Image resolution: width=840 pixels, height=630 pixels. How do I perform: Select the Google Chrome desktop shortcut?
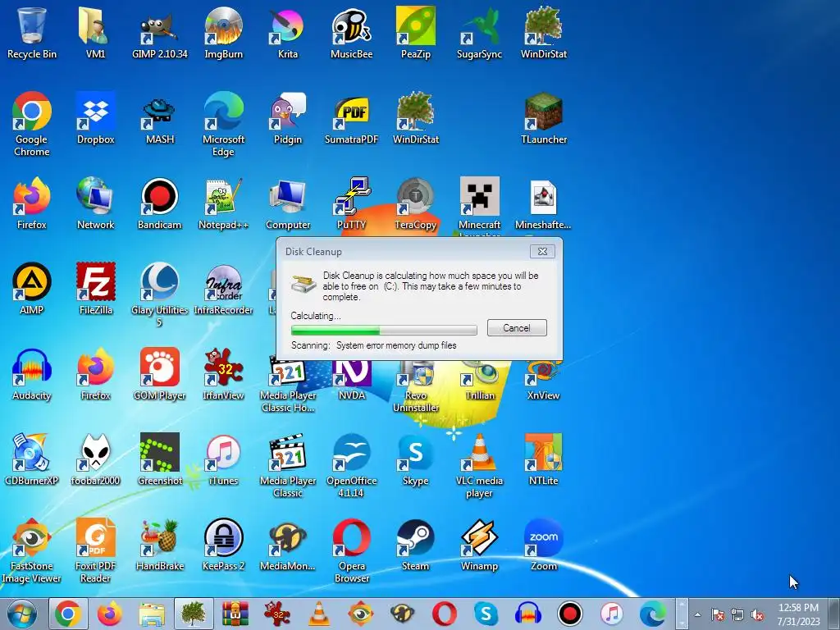[x=32, y=125]
